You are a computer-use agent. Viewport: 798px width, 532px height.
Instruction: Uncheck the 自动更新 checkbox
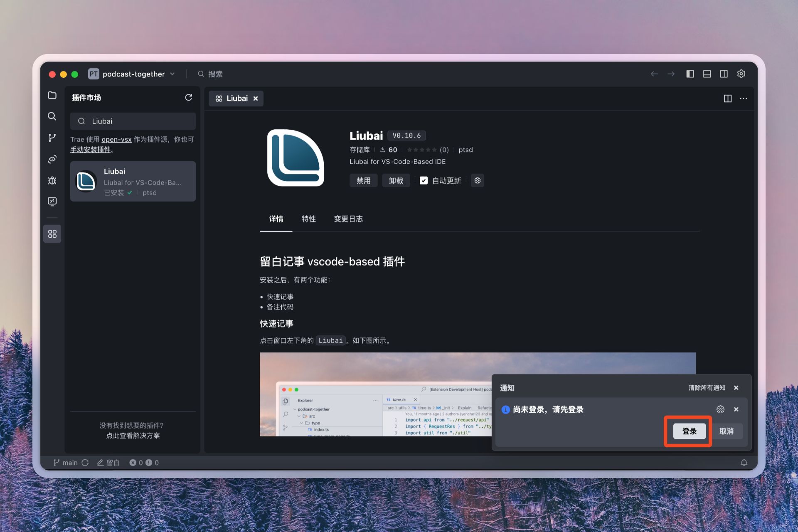coord(424,180)
